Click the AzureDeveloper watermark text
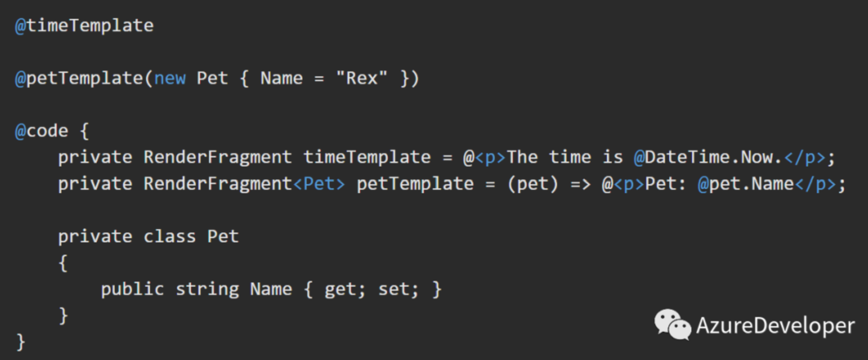 [x=776, y=326]
